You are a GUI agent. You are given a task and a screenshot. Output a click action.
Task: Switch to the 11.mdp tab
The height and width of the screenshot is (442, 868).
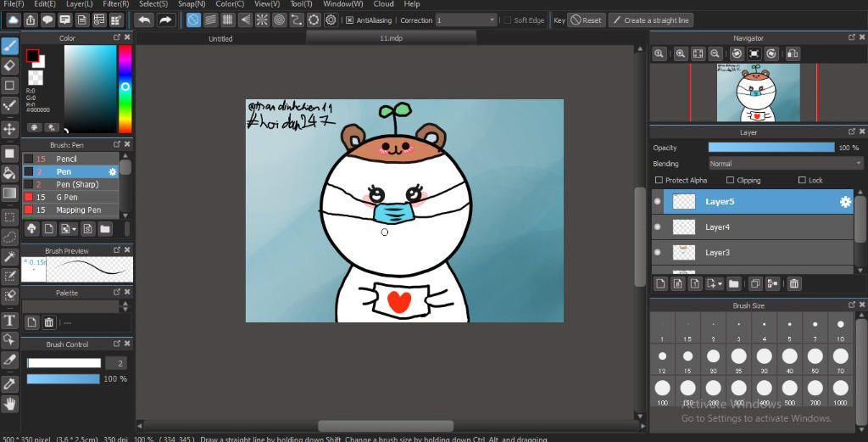[x=391, y=37]
